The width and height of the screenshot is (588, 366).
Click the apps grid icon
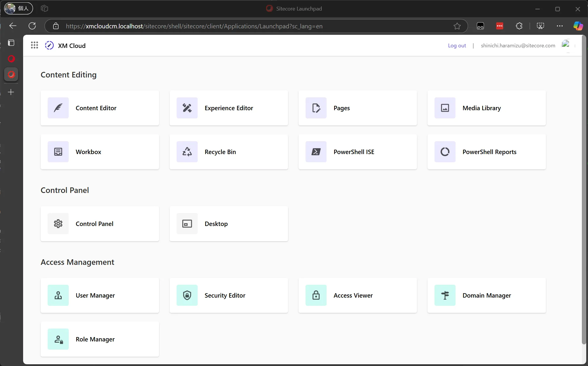pos(34,46)
